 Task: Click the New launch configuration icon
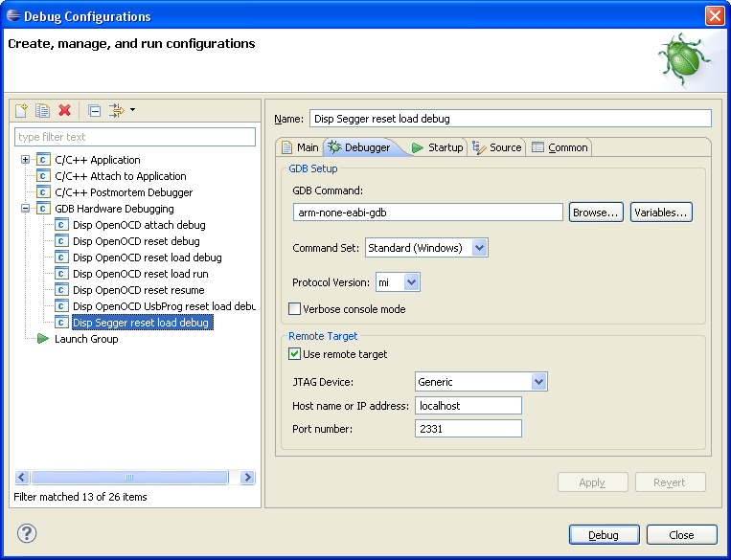pos(21,110)
